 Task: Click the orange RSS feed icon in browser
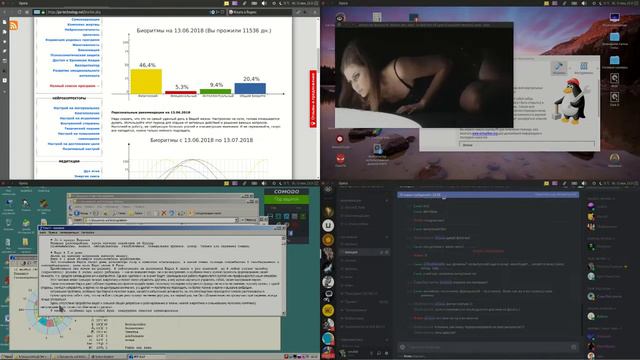(13, 26)
